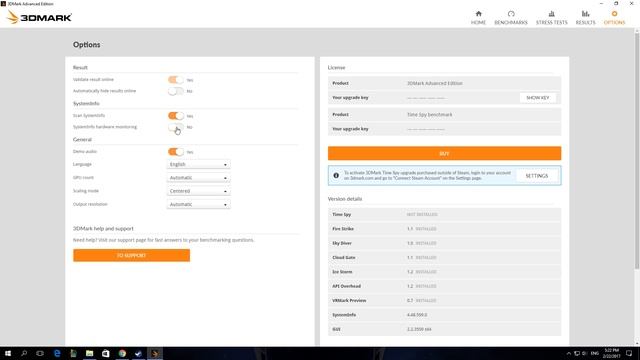Enable Automatically hide results online

point(176,91)
